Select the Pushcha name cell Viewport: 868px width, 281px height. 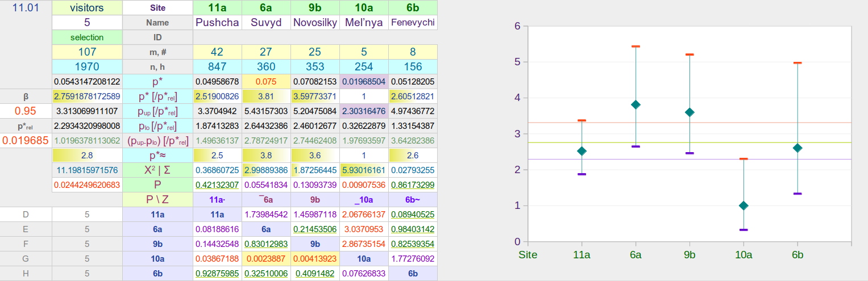217,23
